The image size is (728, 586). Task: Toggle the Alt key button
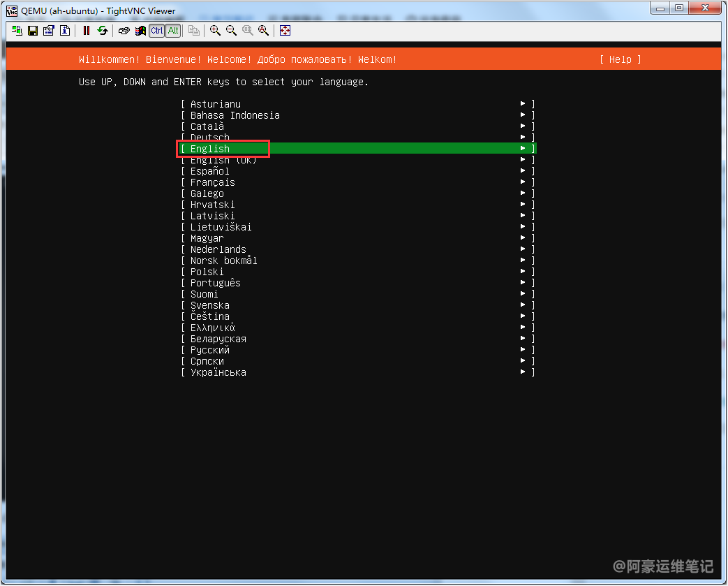173,31
